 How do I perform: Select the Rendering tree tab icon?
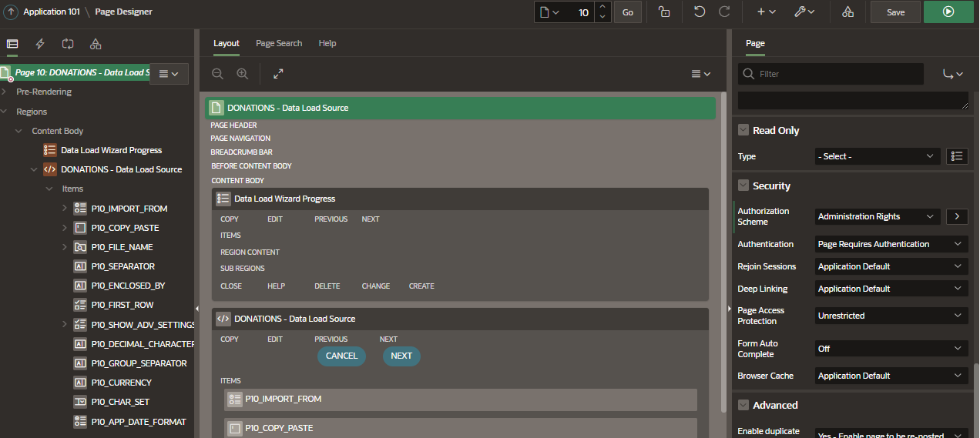click(x=12, y=44)
